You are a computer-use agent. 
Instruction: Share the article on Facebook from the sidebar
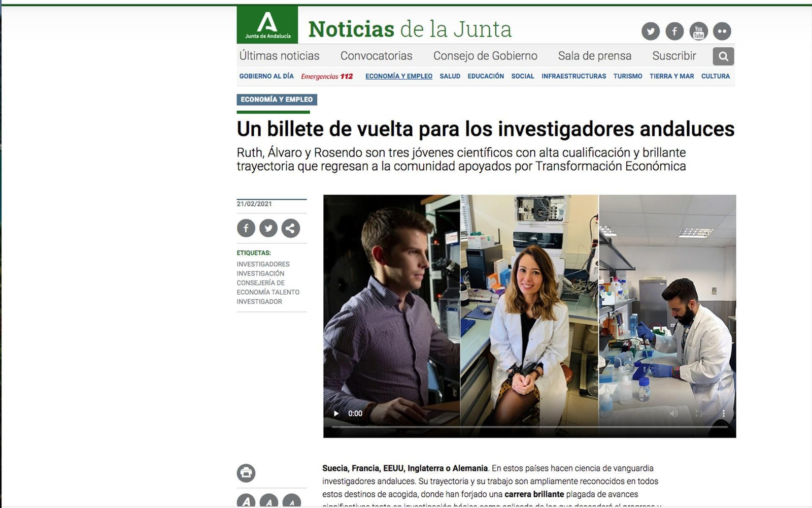(x=246, y=228)
